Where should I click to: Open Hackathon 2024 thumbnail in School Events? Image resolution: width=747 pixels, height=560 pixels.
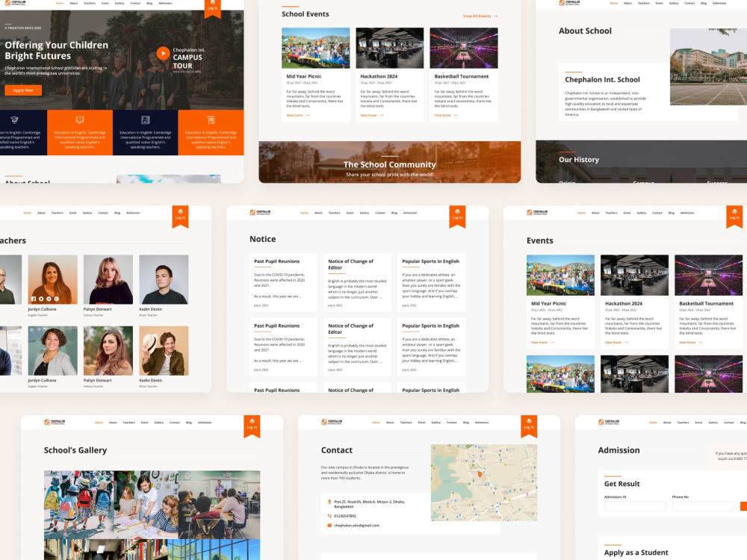click(390, 48)
